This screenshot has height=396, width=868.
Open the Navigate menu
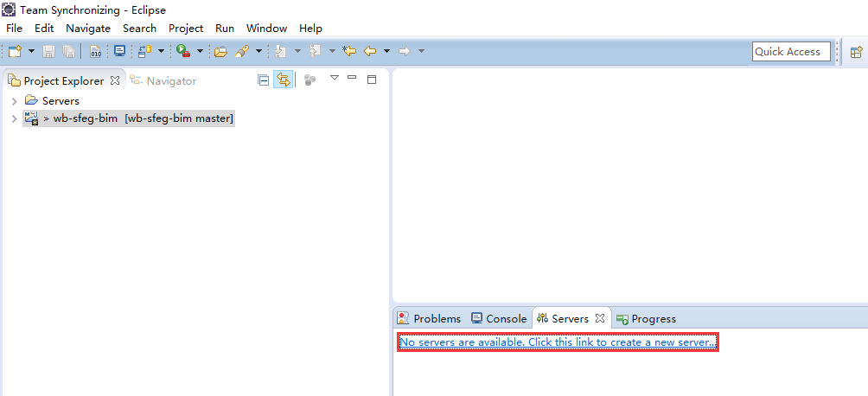tap(88, 29)
